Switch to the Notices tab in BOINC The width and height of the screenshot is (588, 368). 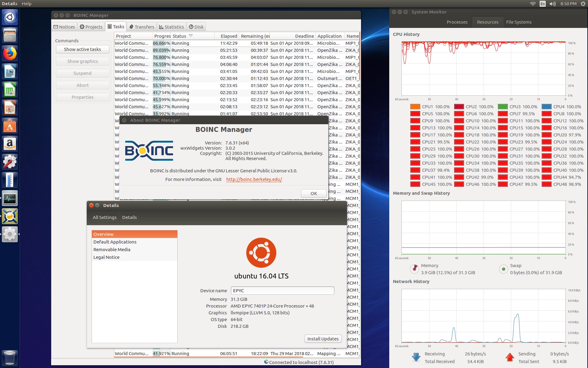64,27
